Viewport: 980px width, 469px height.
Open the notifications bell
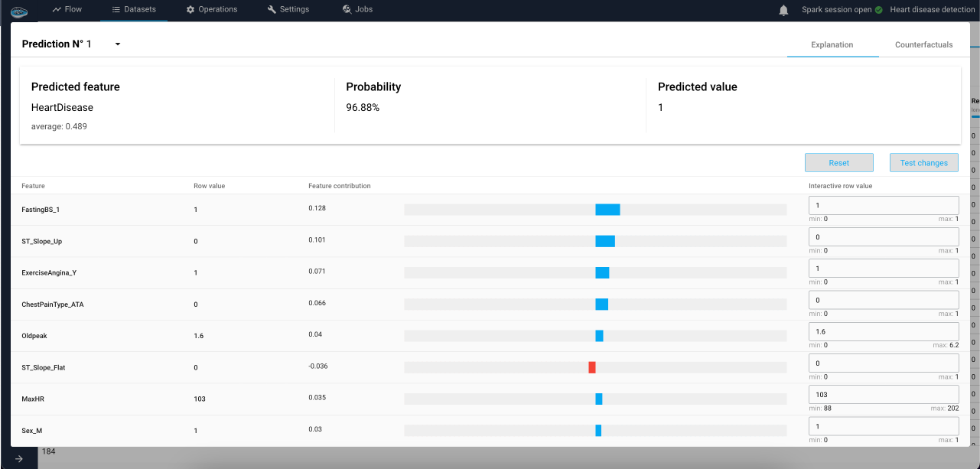[x=783, y=10]
